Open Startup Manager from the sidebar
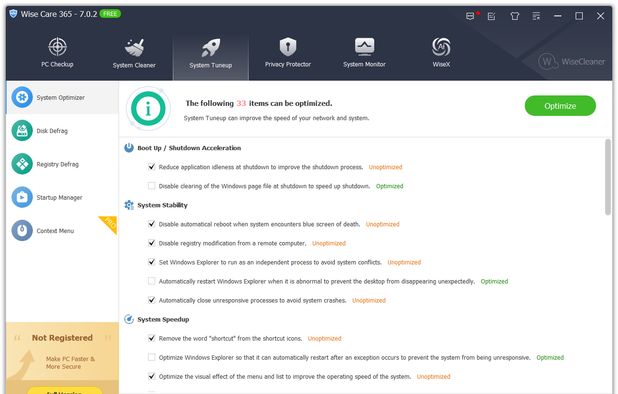 pyautogui.click(x=62, y=197)
